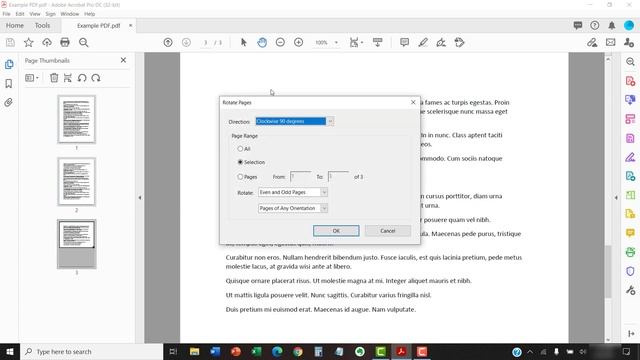The height and width of the screenshot is (360, 640).
Task: Select page 1 thumbnail
Action: click(x=77, y=119)
